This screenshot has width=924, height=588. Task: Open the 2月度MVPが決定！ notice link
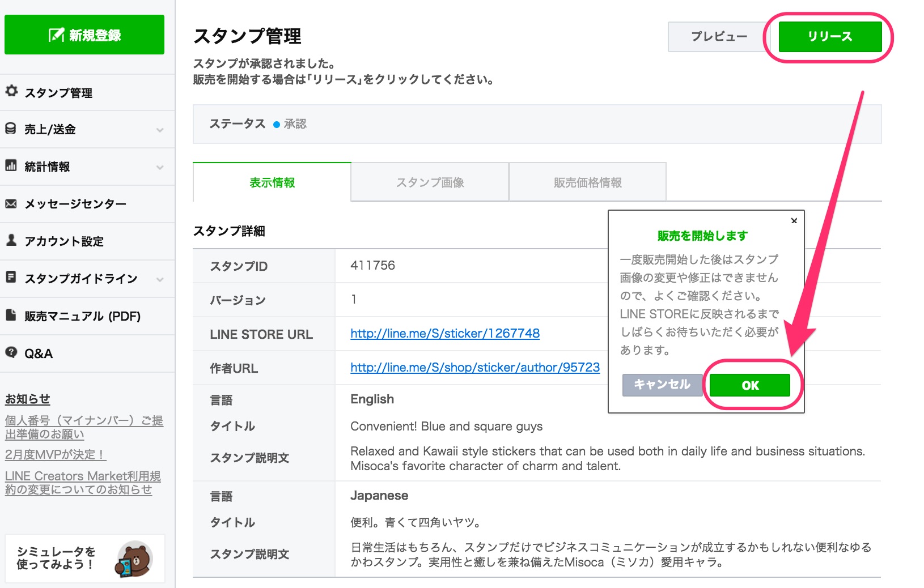[56, 454]
